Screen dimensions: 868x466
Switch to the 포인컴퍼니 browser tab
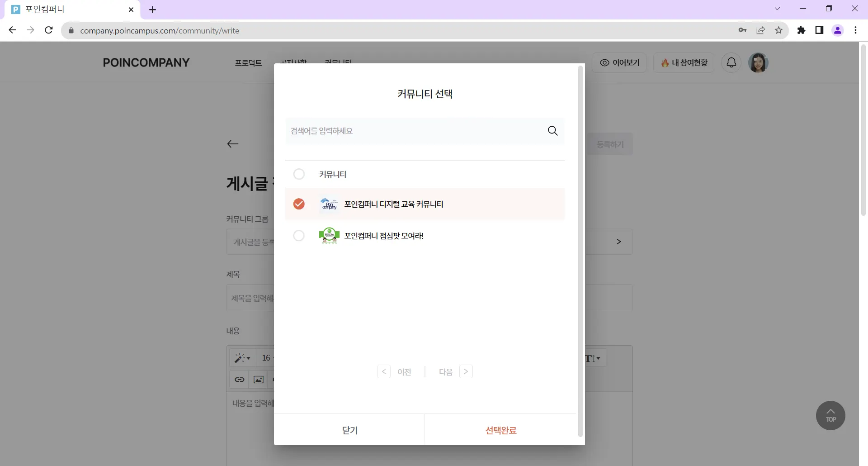[x=72, y=10]
